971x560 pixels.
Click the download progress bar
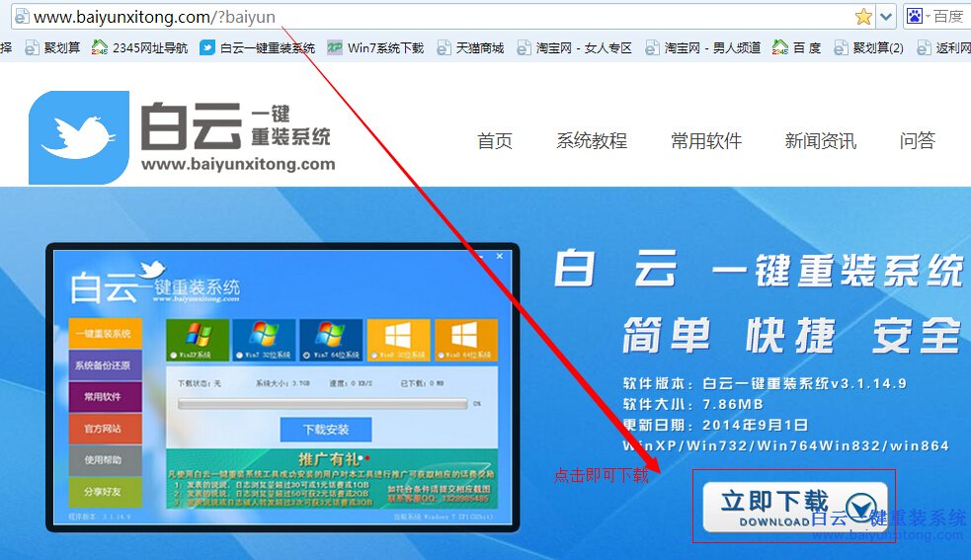(321, 403)
